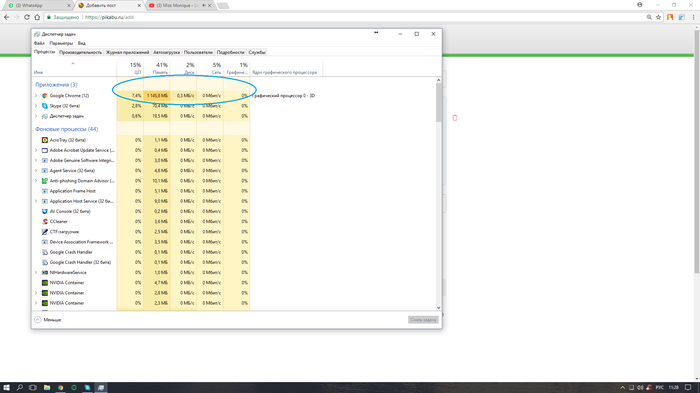Open the notification center icon
Image resolution: width=700 pixels, height=393 pixels.
coord(688,388)
